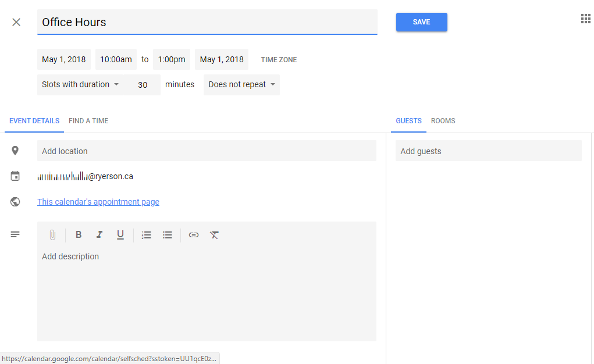Pick the 10:00am start time
Viewport: 594px width, 364px height.
tap(116, 59)
